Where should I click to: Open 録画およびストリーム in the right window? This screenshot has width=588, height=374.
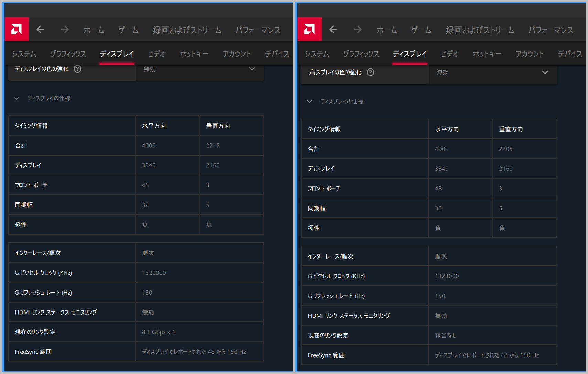coord(480,30)
